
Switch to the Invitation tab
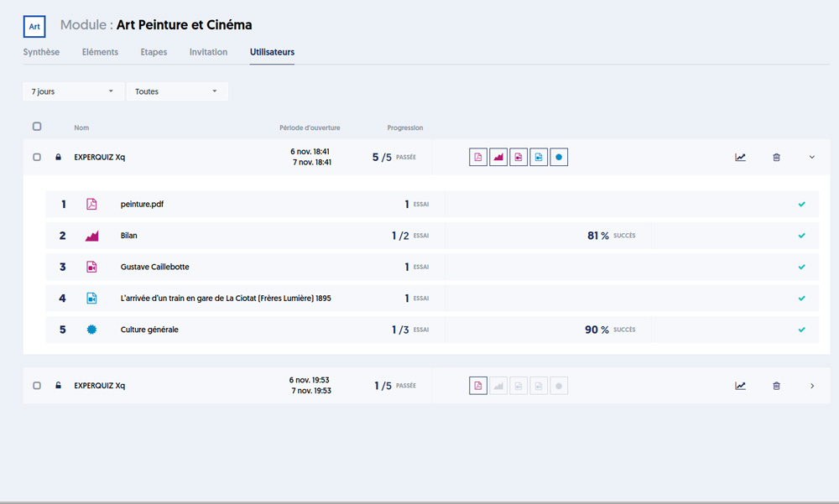click(x=208, y=52)
